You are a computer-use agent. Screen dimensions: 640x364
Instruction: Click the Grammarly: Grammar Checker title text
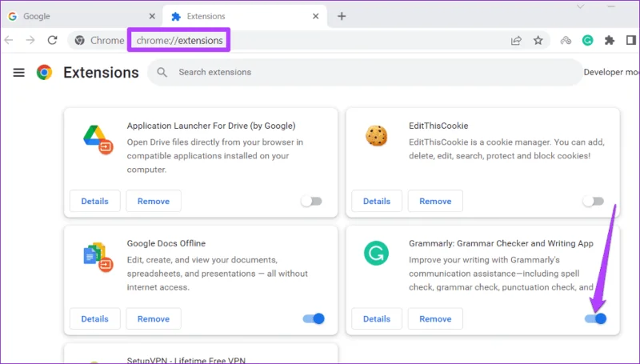[x=501, y=243]
